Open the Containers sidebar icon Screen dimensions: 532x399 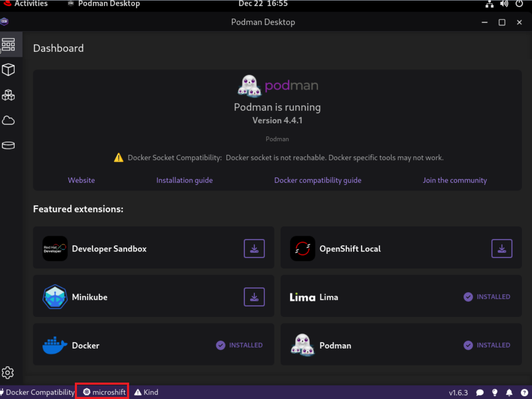(x=8, y=70)
